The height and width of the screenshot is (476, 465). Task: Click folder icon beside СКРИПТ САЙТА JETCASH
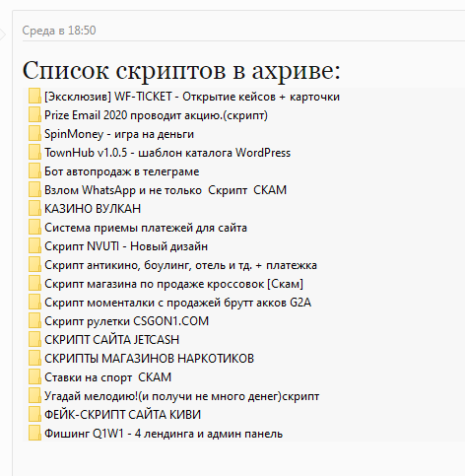pyautogui.click(x=34, y=340)
